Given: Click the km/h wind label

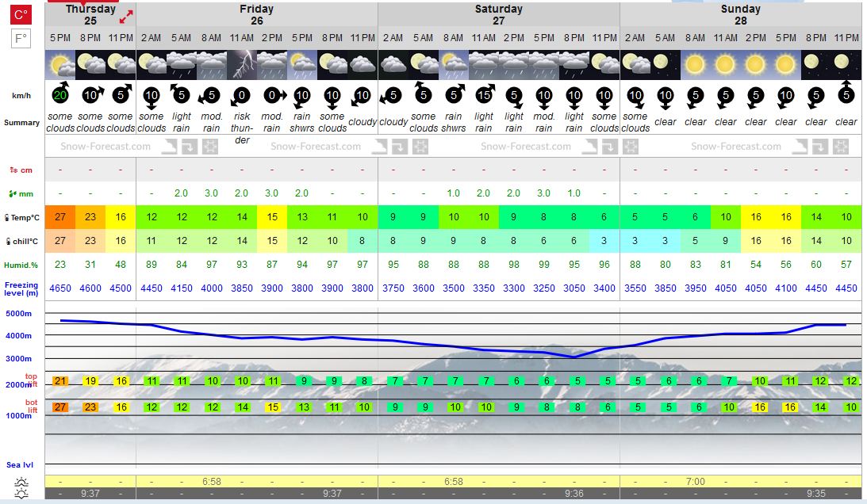Looking at the screenshot, I should 21,96.
